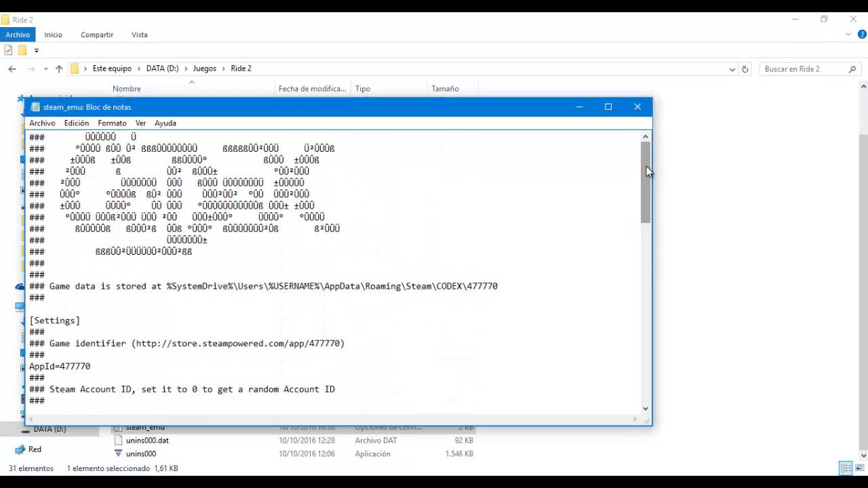Switch to Inicio ribbon tab in Explorer
Image resolution: width=868 pixels, height=488 pixels.
pos(54,35)
